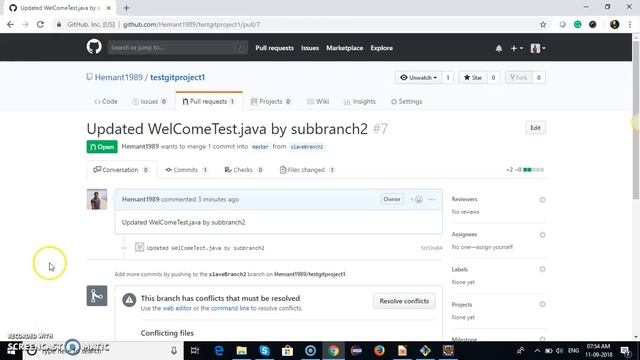Click the Reviewers gear icon

(x=542, y=200)
